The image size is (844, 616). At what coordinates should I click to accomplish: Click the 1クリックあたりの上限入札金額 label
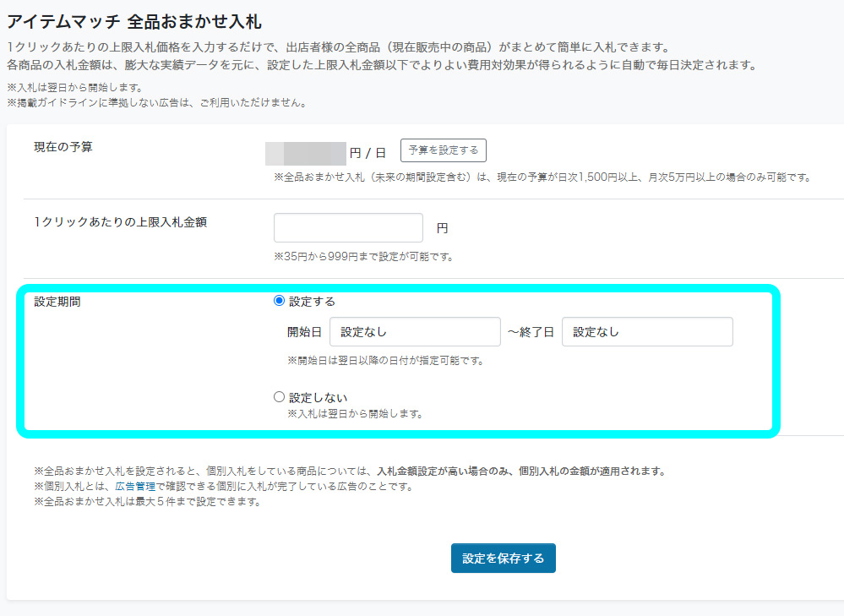[121, 222]
